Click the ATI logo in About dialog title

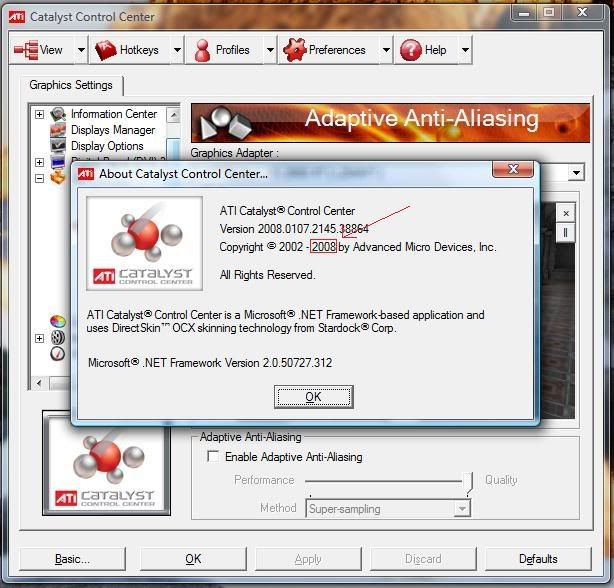[86, 174]
